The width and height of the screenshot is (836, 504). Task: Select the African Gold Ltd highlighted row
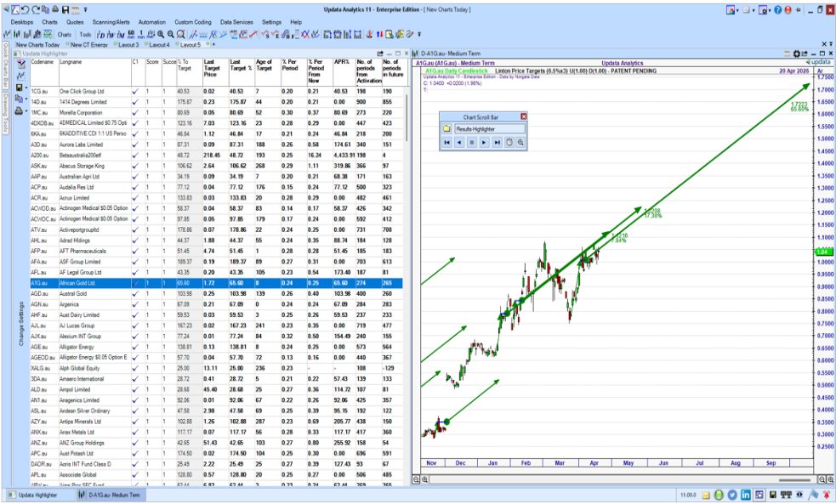pos(217,283)
